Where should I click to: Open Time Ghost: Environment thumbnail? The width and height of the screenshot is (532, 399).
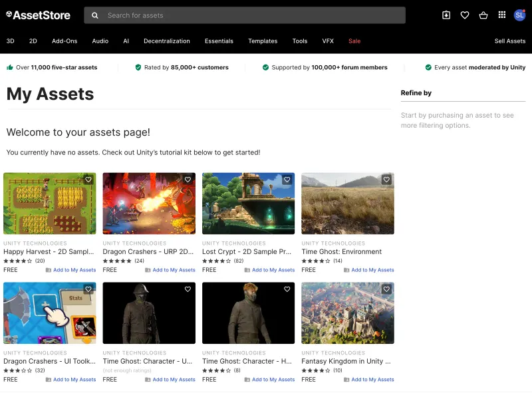[x=348, y=203]
